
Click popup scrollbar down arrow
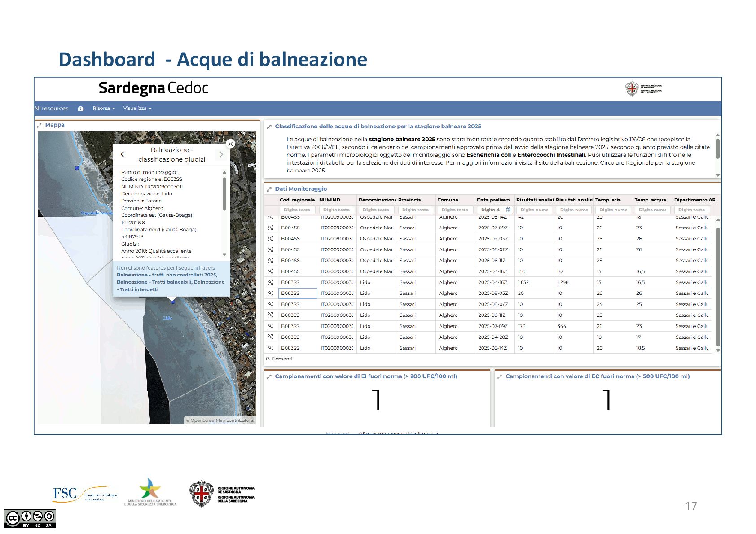224,254
